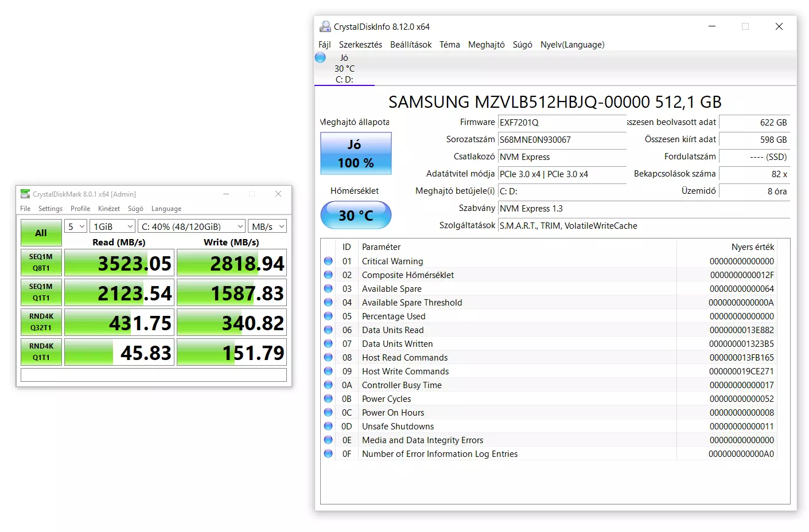Click the Nyers érték column header
The width and height of the screenshot is (809, 532).
[x=753, y=247]
